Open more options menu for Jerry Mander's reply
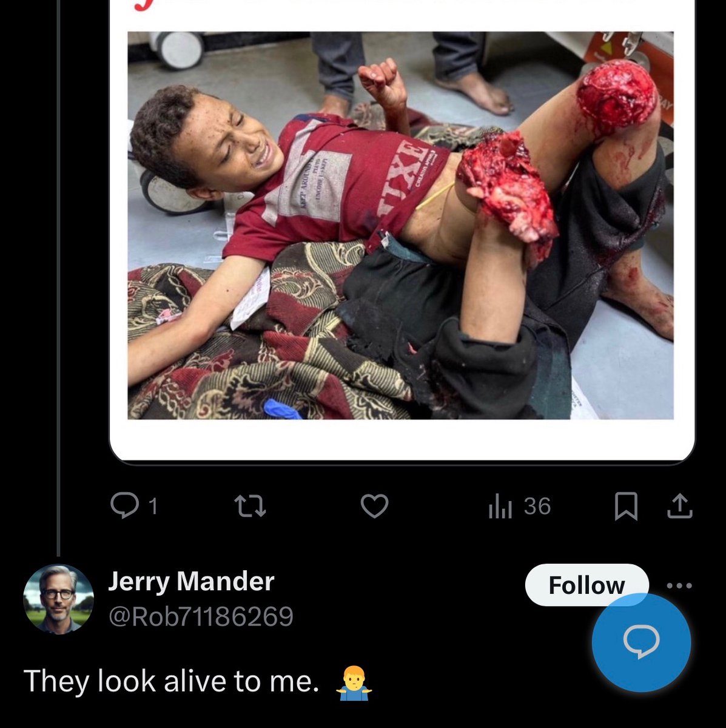The width and height of the screenshot is (726, 728). coord(679,585)
